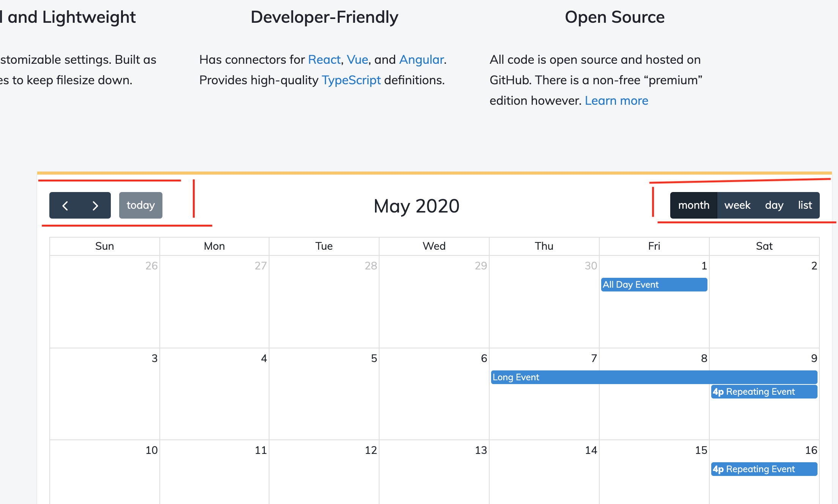838x504 pixels.
Task: Switch to month view
Action: pyautogui.click(x=693, y=205)
